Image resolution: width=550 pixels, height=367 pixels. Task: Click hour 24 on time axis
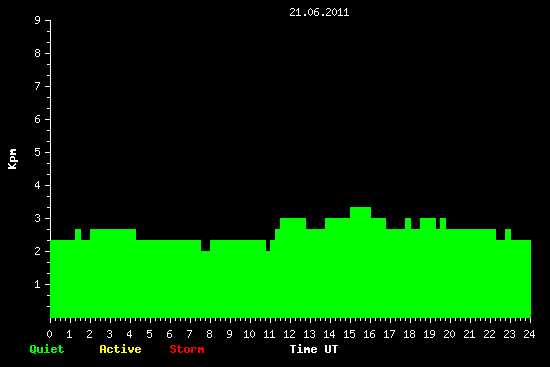[x=529, y=334]
